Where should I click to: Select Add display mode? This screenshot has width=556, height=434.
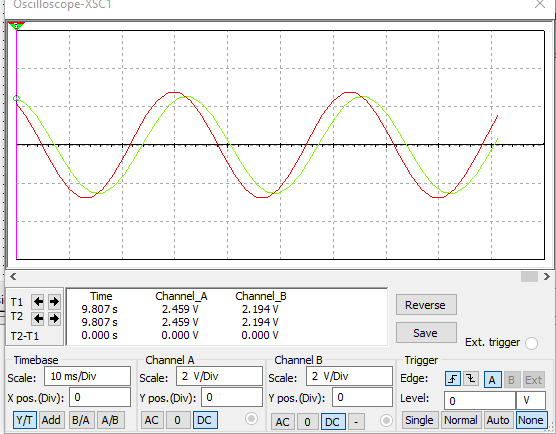pyautogui.click(x=51, y=420)
